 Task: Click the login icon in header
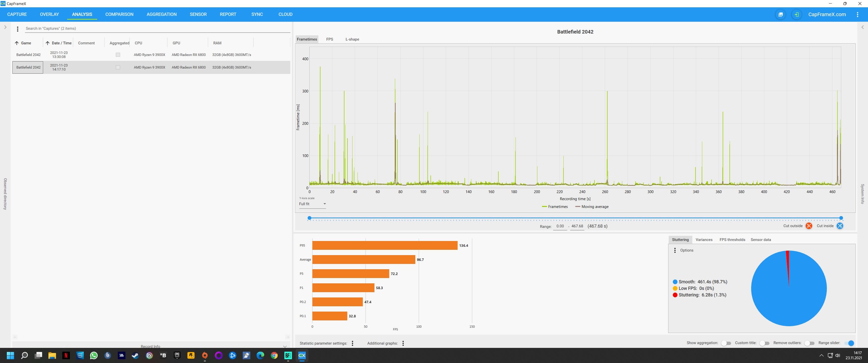point(797,14)
